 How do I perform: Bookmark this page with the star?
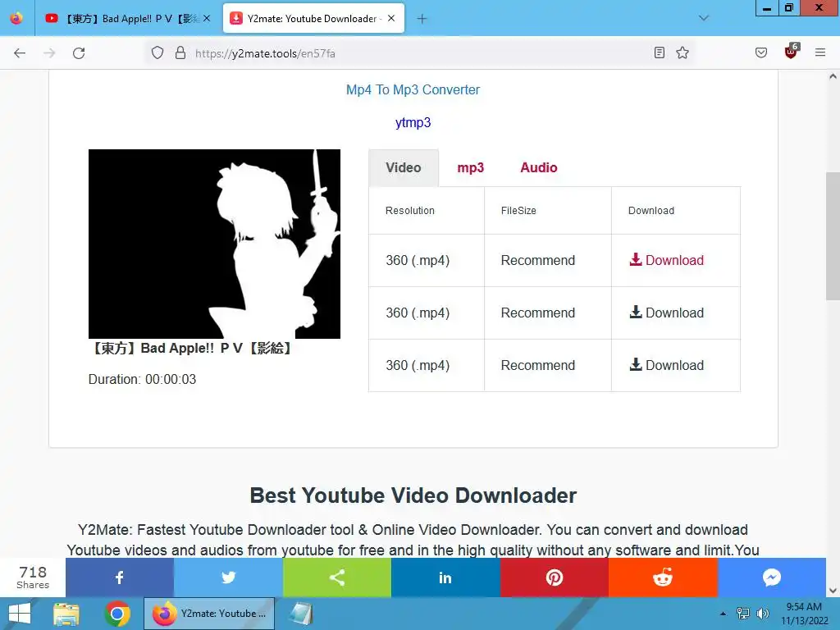tap(682, 52)
